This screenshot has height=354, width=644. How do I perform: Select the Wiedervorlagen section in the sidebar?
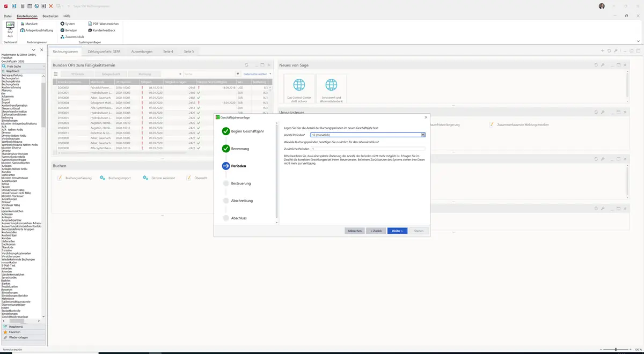[x=22, y=337]
